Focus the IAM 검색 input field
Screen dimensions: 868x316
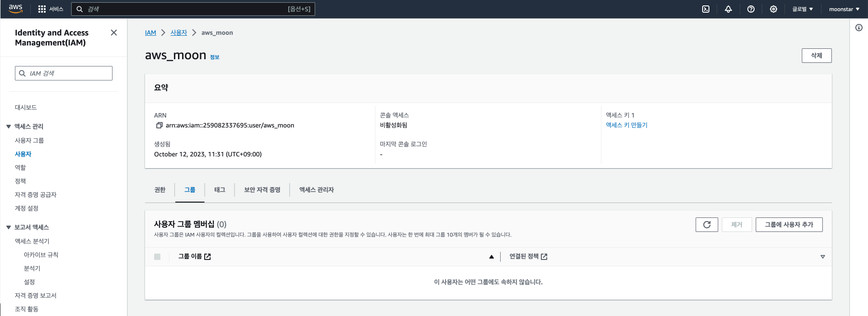pos(64,73)
